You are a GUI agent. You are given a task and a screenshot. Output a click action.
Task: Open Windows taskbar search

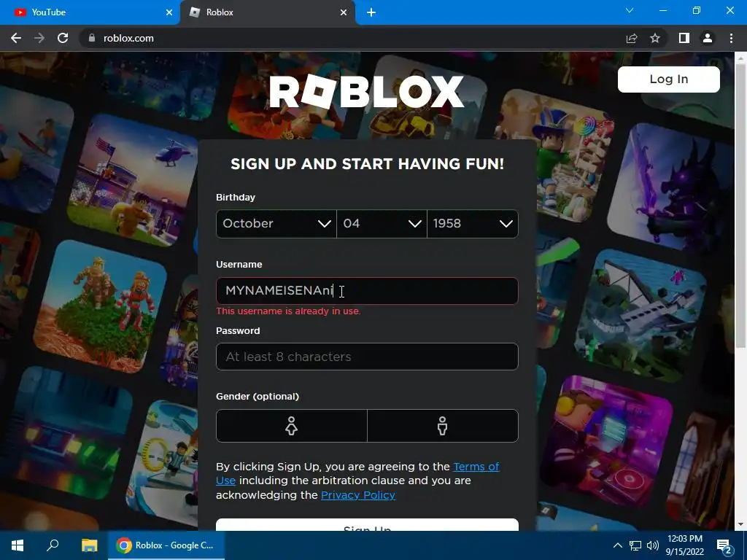tap(53, 545)
